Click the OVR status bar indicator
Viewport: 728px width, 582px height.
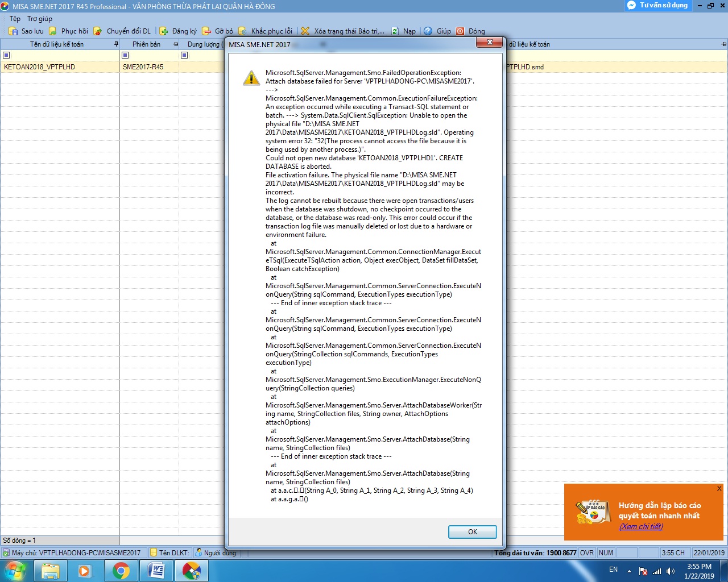pos(587,552)
